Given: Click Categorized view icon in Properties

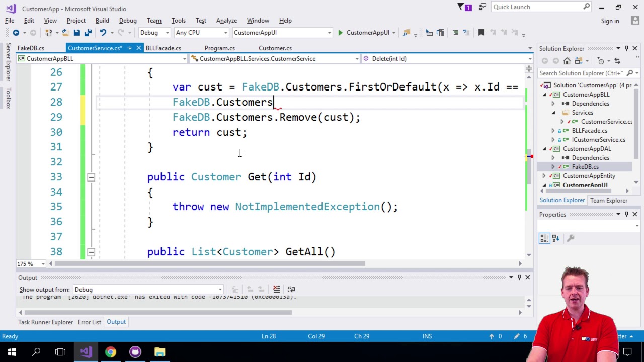Looking at the screenshot, I should tap(544, 238).
